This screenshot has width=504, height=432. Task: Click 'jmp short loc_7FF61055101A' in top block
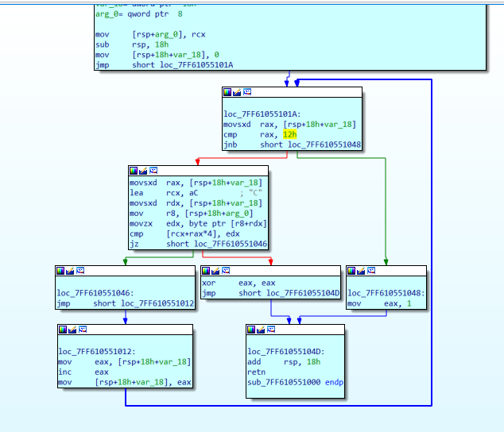click(165, 65)
